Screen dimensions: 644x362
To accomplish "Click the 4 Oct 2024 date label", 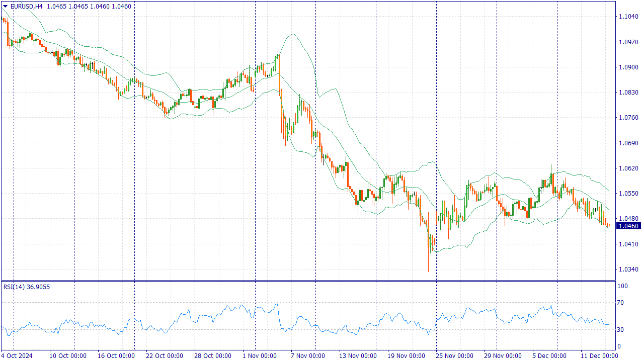I will click(x=17, y=356).
